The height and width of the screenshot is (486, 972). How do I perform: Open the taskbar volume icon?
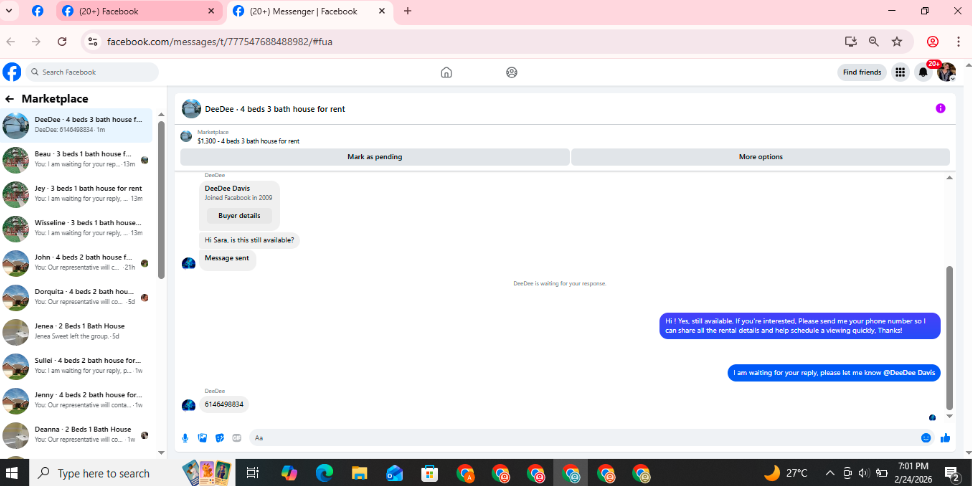tap(865, 474)
